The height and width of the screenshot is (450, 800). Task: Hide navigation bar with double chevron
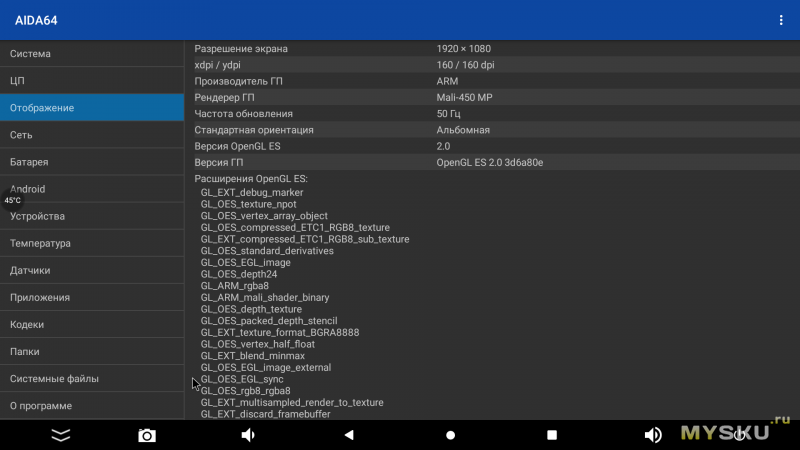click(x=61, y=435)
